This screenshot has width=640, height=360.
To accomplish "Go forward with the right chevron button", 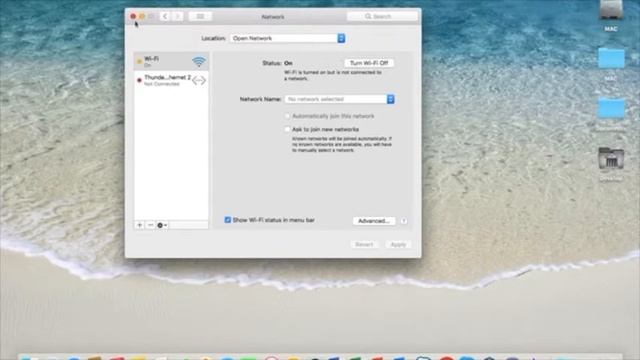I will (x=178, y=16).
